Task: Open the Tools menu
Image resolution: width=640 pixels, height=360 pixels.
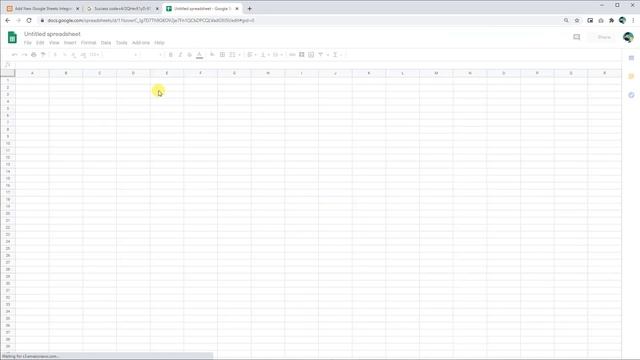Action: [122, 43]
